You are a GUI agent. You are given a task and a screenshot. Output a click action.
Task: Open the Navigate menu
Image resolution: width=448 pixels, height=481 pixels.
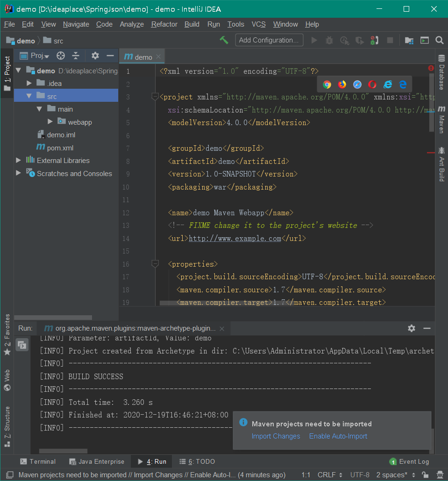(x=76, y=24)
